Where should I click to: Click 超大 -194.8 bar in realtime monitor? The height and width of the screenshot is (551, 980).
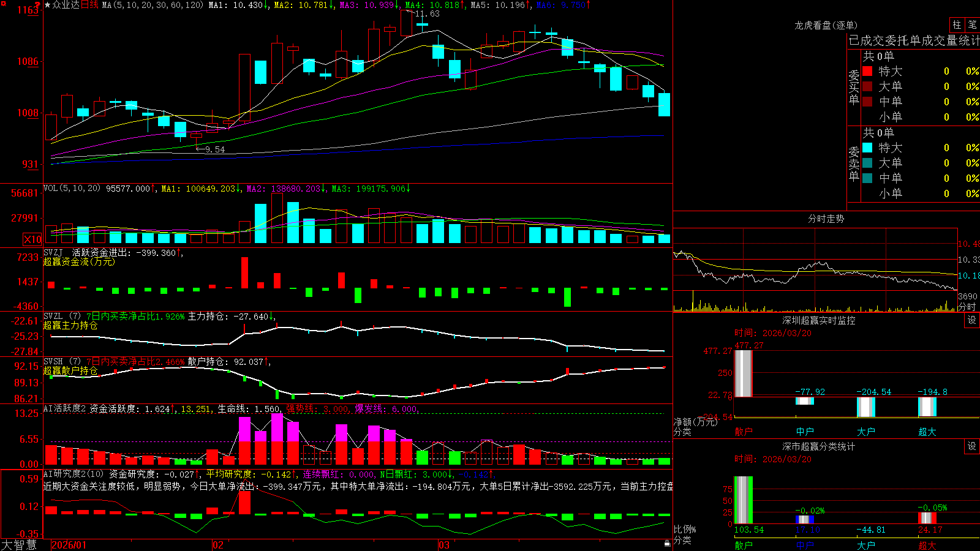927,407
